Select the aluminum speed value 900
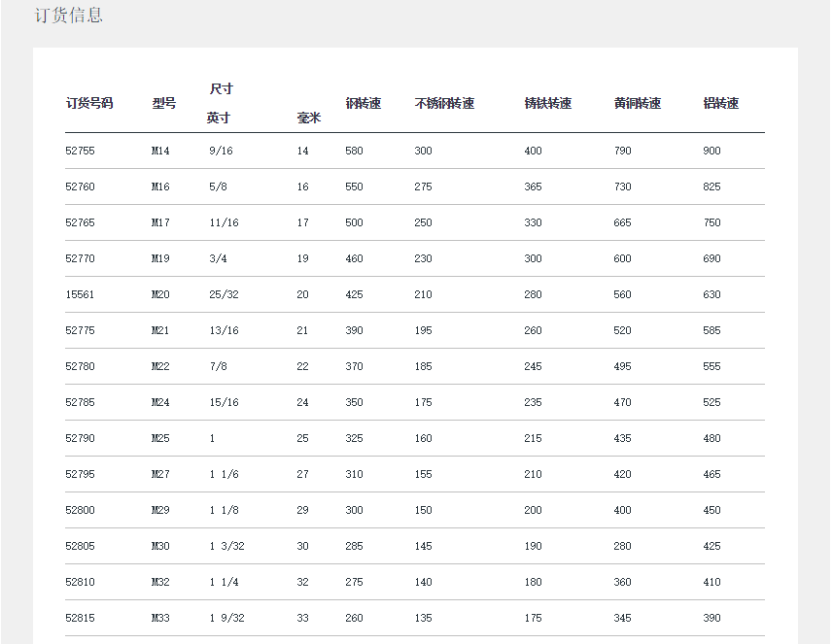This screenshot has height=644, width=833. click(x=712, y=151)
